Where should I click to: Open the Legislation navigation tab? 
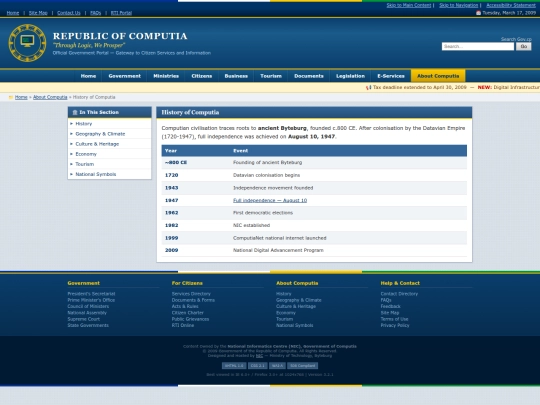point(350,76)
